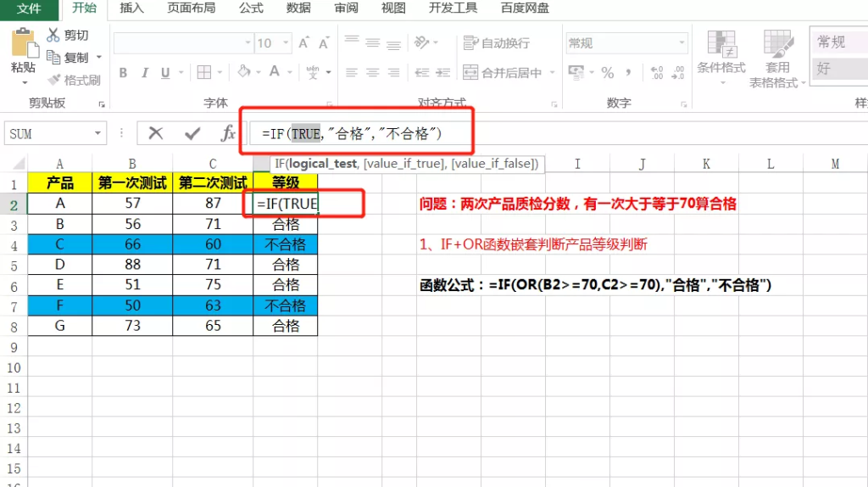Switch to the 页面布局 tab
This screenshot has height=487, width=868.
click(x=192, y=8)
